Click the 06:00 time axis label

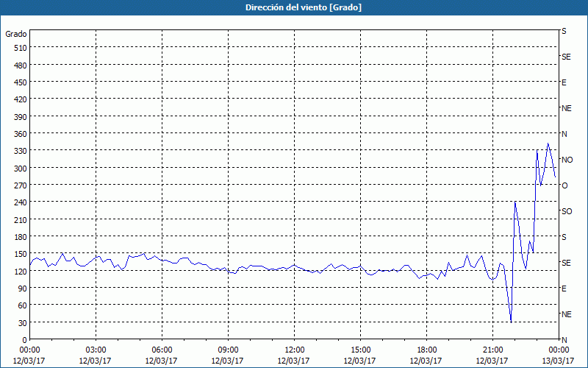[x=162, y=350]
